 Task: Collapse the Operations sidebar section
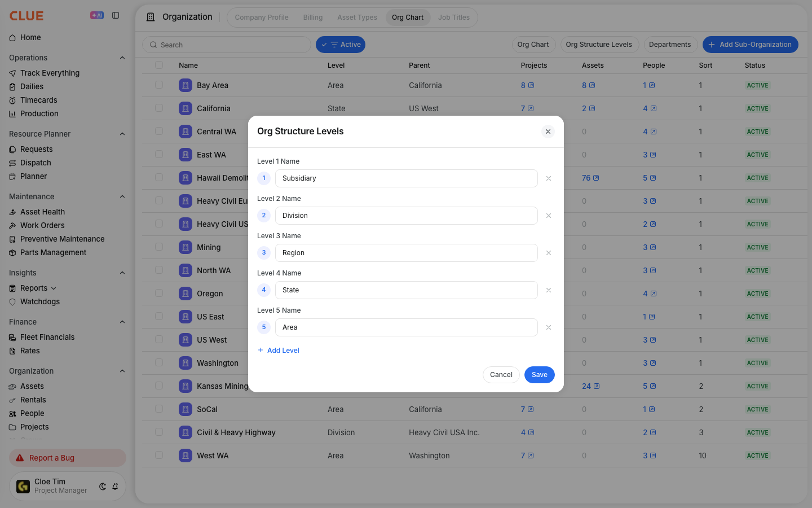coord(122,58)
